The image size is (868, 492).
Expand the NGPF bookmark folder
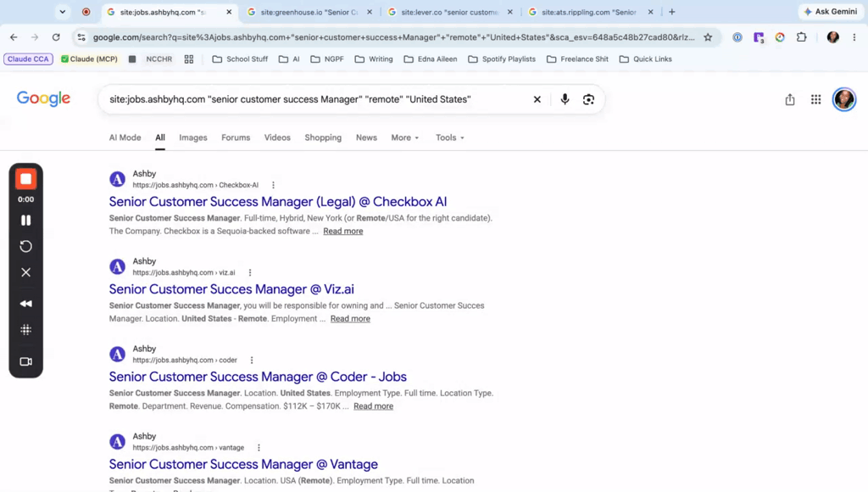[327, 59]
